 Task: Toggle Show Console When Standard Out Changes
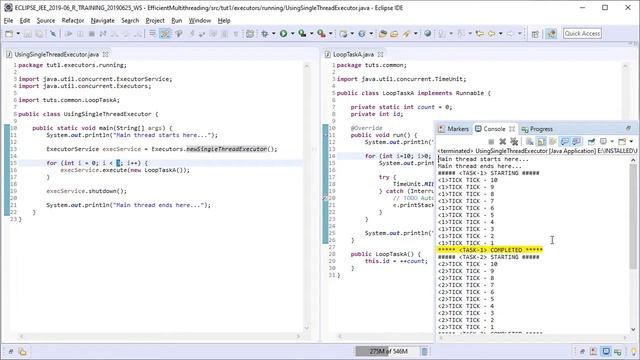coord(564,142)
